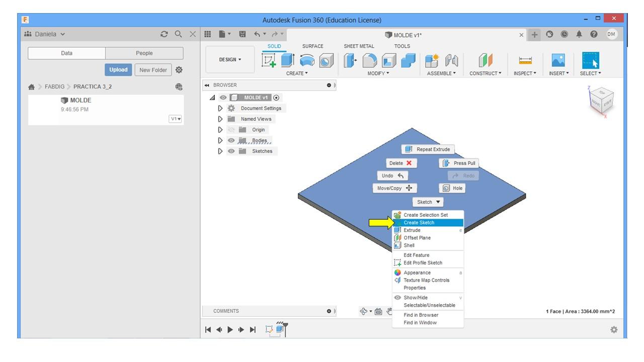Open the Sketch dropdown in the marking menu
Screen dimensions: 644x362
coord(428,202)
